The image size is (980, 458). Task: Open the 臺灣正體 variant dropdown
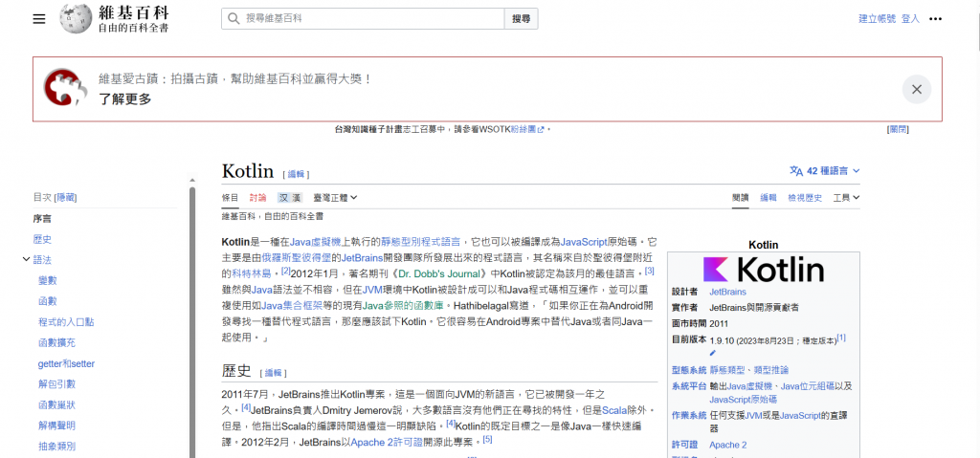335,197
